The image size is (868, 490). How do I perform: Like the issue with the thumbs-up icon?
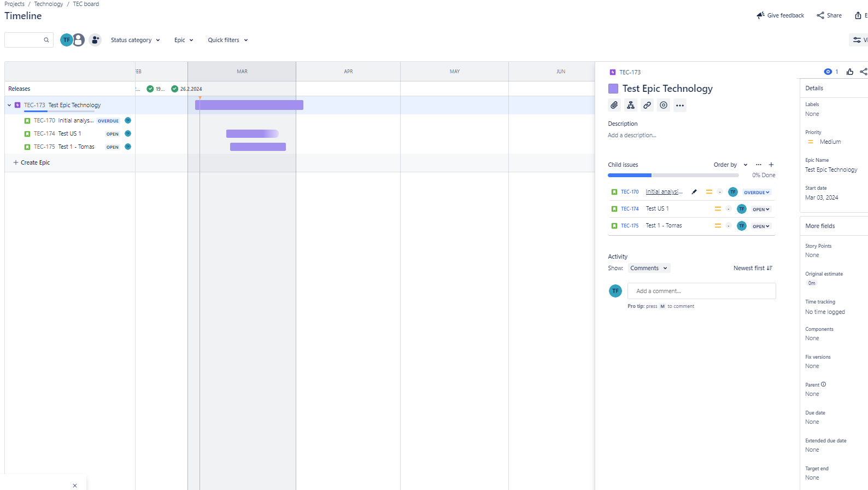[850, 72]
